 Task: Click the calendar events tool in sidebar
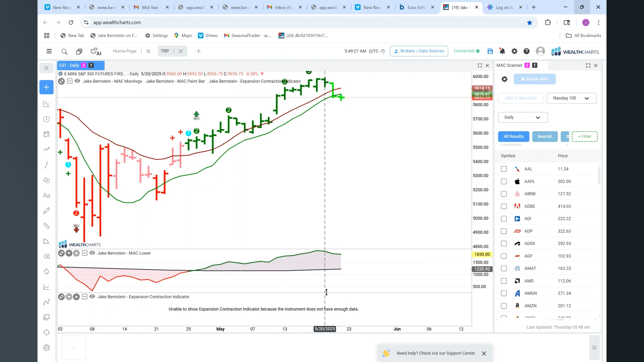click(47, 134)
